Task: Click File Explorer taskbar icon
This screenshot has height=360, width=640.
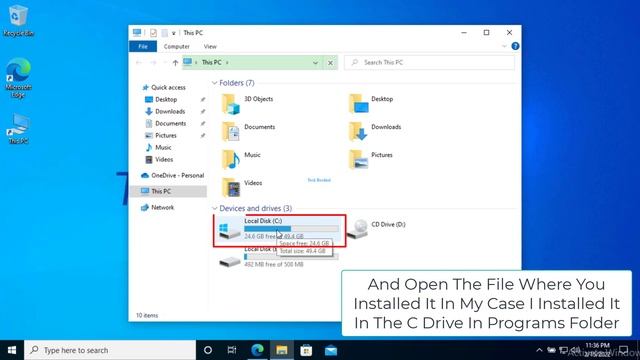Action: pos(282,350)
